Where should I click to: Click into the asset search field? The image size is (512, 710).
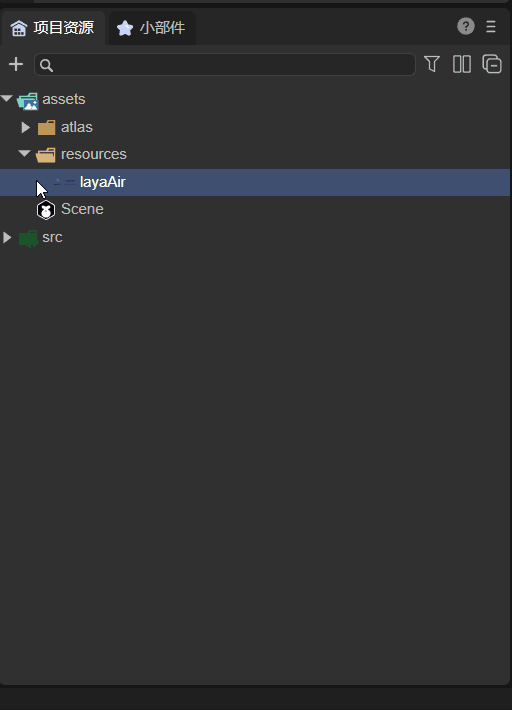[225, 65]
